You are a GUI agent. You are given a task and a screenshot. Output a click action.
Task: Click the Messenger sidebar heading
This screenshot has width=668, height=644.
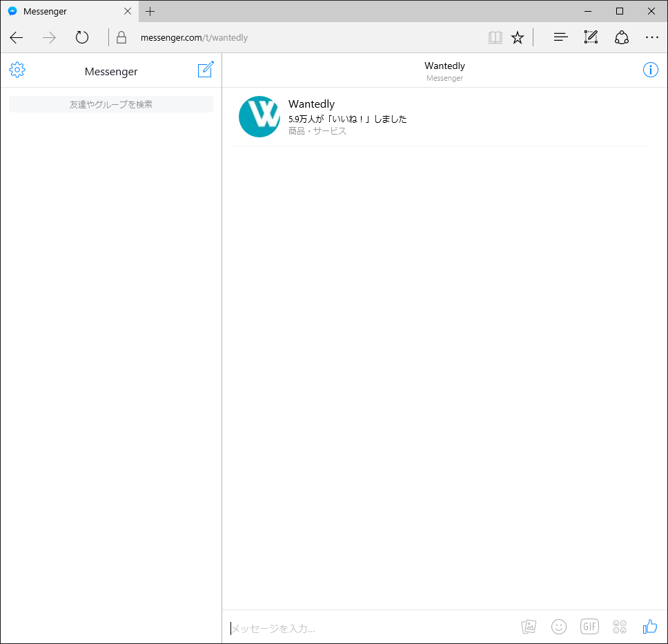coord(111,71)
